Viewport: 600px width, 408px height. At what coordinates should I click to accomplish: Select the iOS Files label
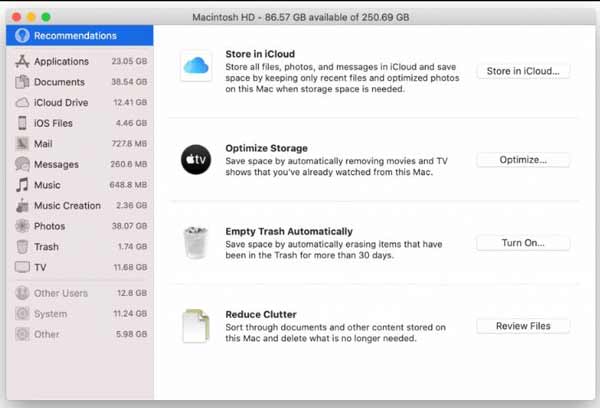pos(53,123)
